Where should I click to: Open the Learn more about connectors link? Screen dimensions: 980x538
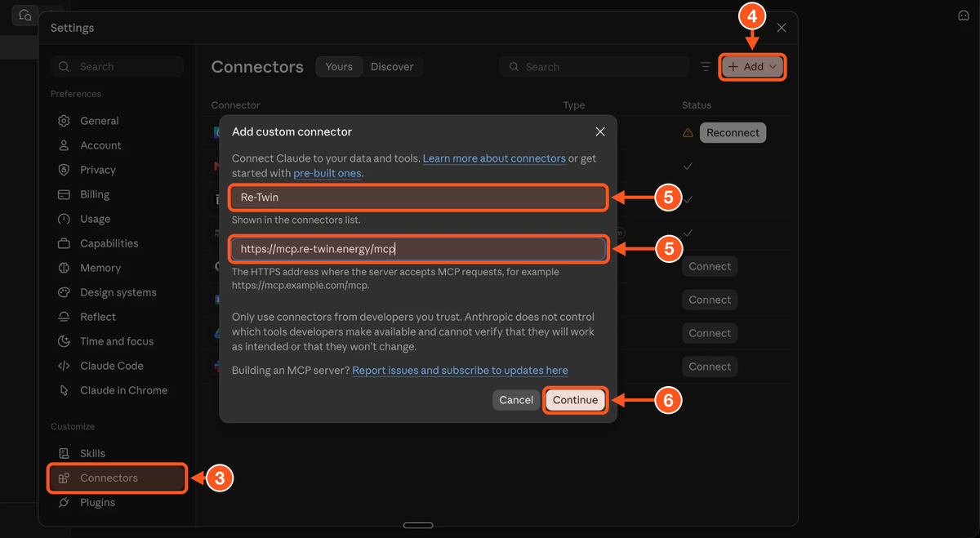494,158
